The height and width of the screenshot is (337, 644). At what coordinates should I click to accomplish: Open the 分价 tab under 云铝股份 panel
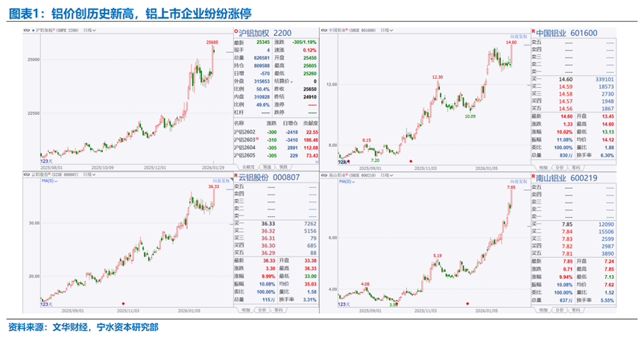pos(262,310)
